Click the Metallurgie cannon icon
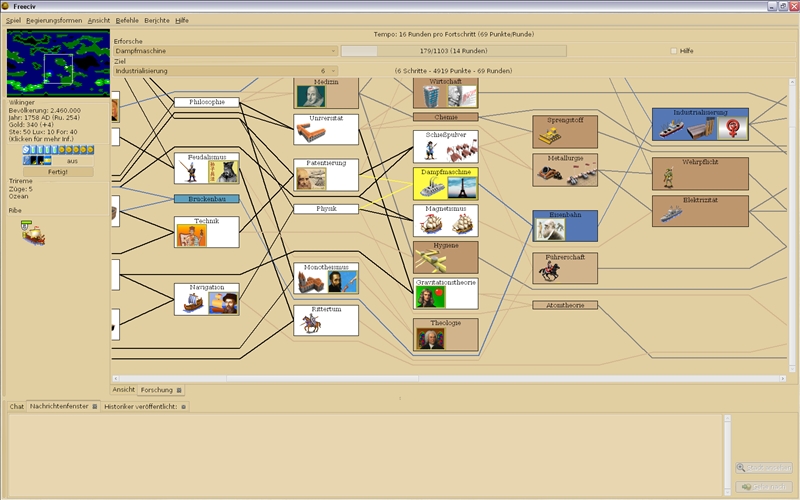 pos(550,173)
